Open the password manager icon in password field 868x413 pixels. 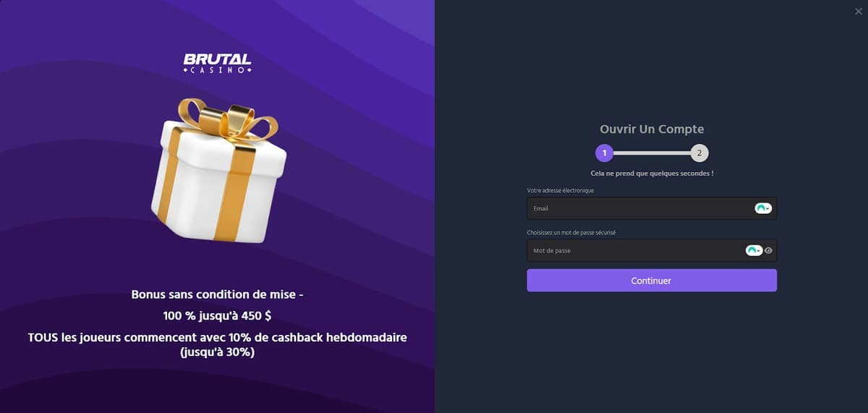752,250
